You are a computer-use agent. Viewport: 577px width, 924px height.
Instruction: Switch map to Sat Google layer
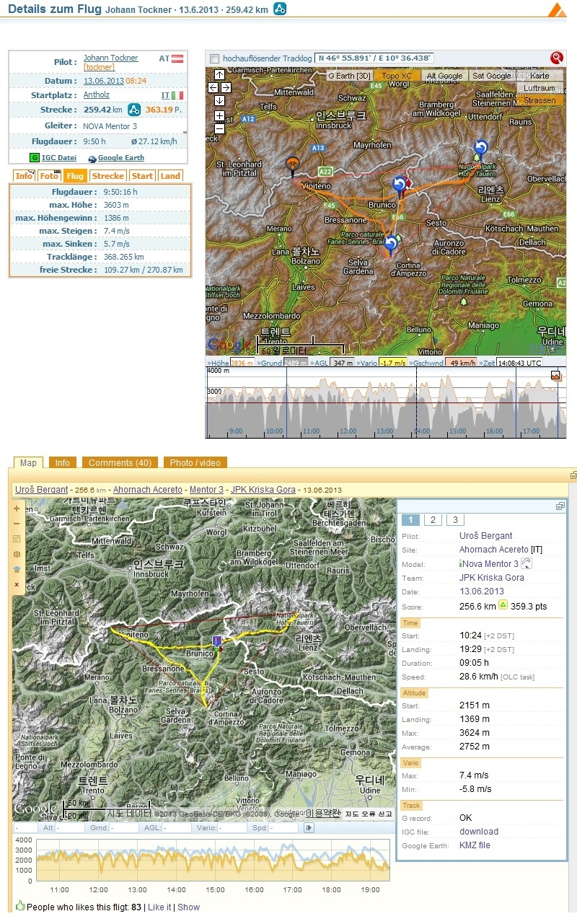pyautogui.click(x=491, y=76)
